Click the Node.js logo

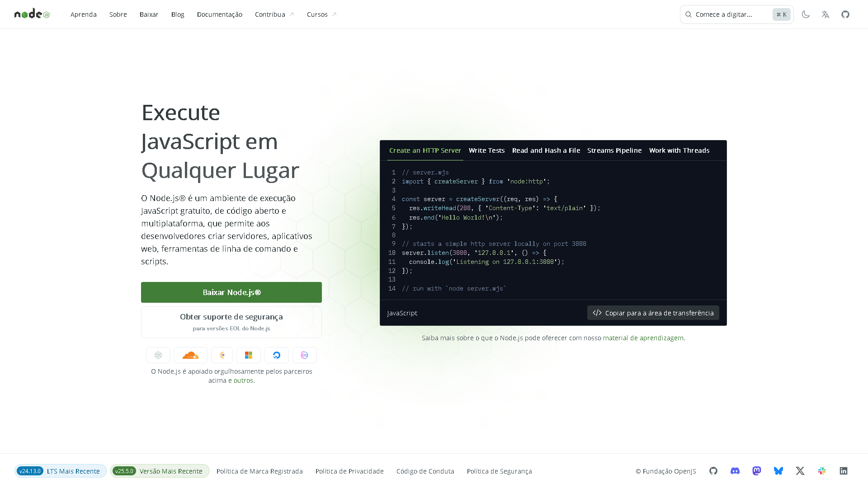(x=32, y=14)
